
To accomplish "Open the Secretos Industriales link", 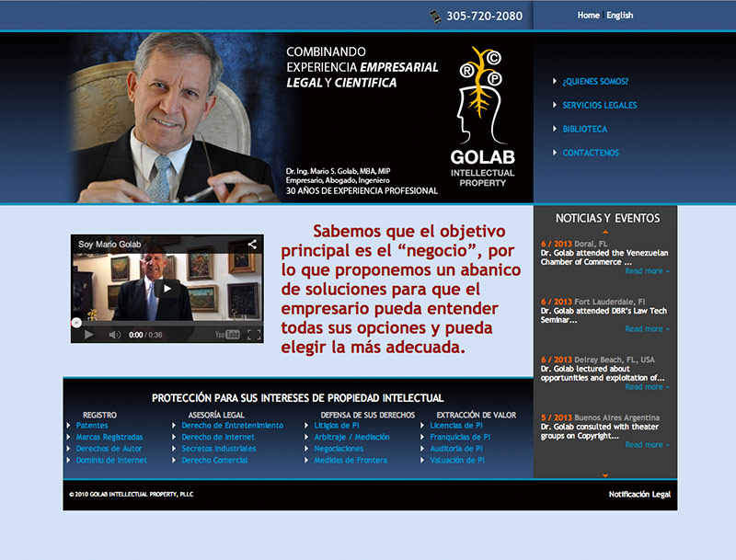I will 219,449.
